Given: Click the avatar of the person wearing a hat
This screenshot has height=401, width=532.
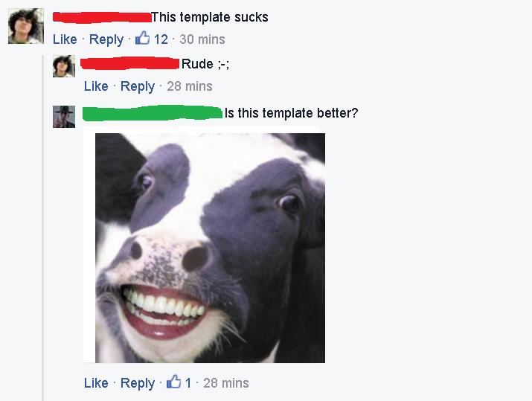Looking at the screenshot, I should (x=64, y=117).
